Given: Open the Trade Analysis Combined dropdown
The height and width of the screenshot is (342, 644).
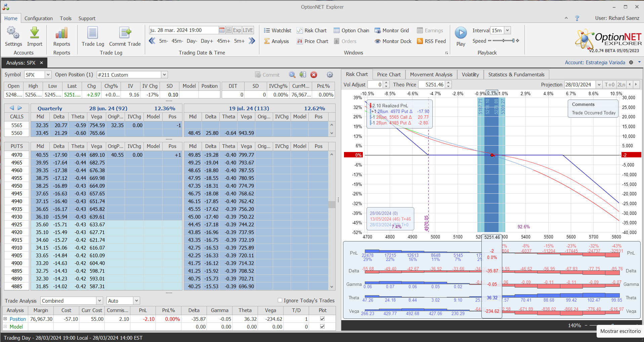Looking at the screenshot, I should click(99, 301).
